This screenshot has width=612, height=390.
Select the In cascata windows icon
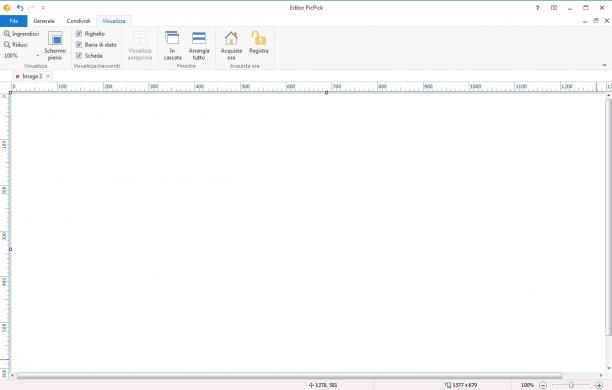coord(172,38)
